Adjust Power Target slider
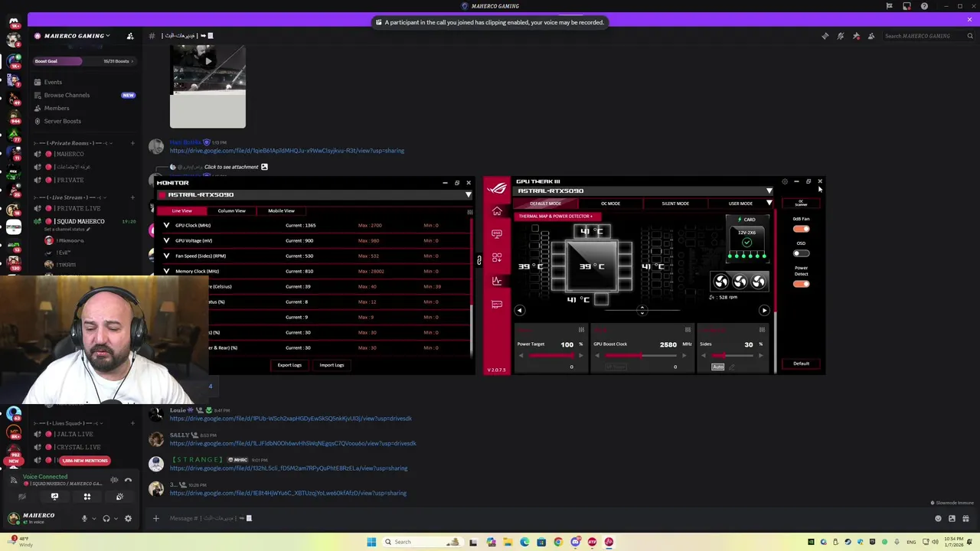 [552, 356]
